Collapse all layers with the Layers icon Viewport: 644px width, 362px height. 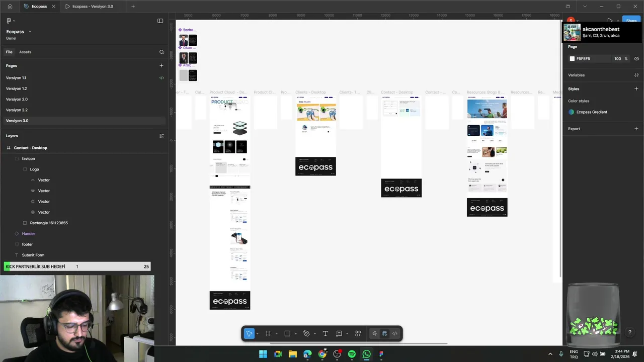162,136
